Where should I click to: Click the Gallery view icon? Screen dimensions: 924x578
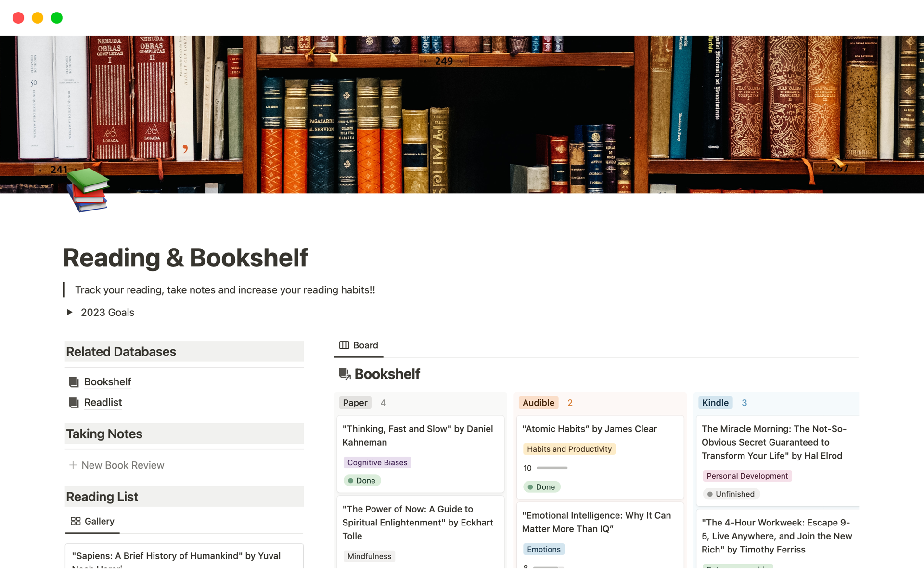click(76, 521)
